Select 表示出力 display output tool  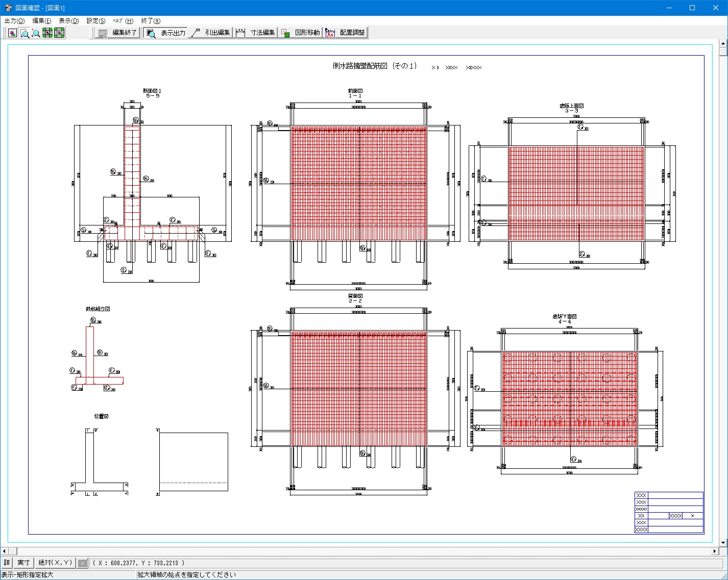pos(166,33)
